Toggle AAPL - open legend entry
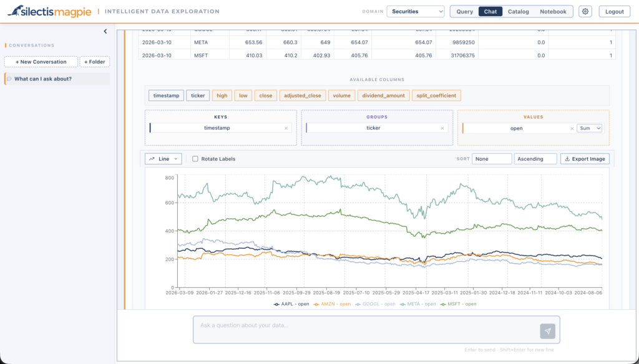Image resolution: width=639 pixels, height=364 pixels. pos(291,304)
